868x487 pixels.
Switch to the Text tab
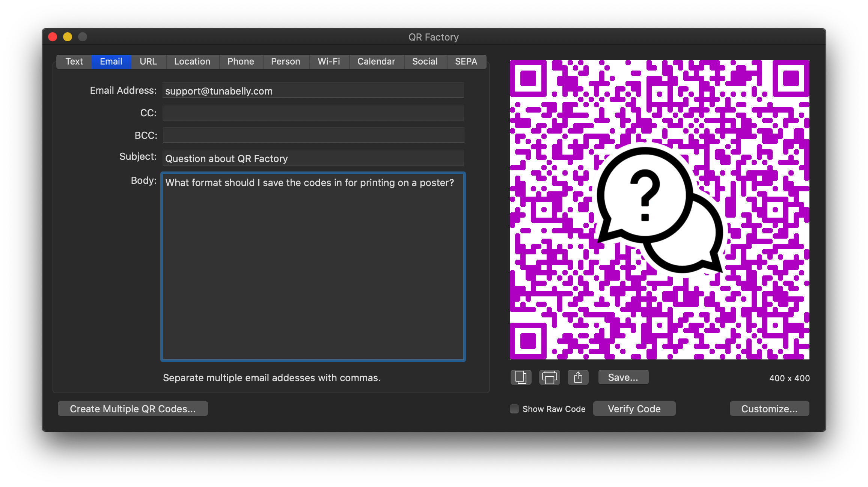click(74, 62)
